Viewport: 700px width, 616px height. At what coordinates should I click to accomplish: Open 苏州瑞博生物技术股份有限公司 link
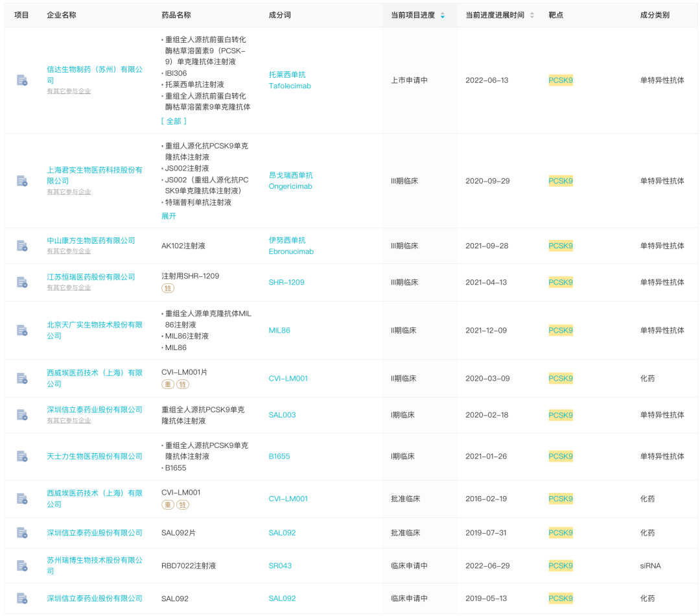[95, 565]
